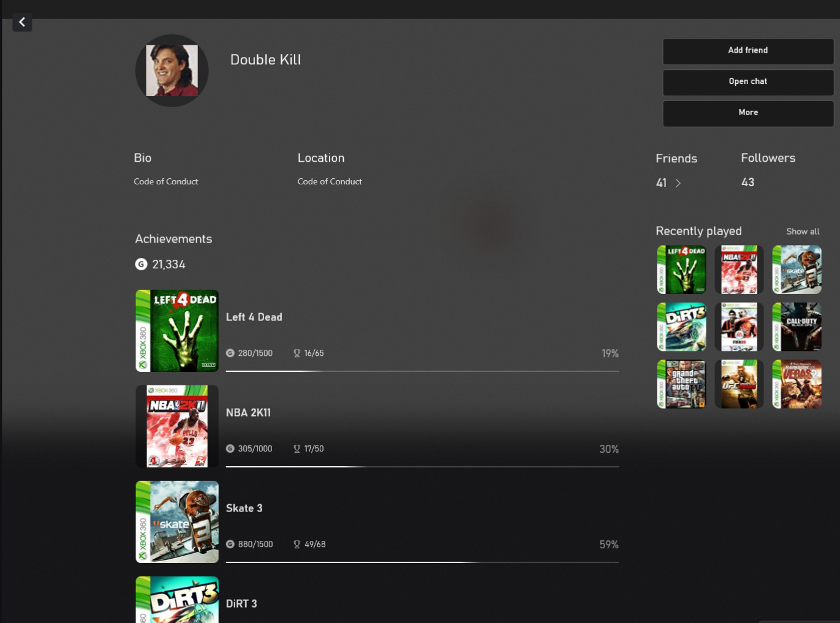Image resolution: width=840 pixels, height=623 pixels.
Task: Click the Add friend button
Action: [x=747, y=51]
